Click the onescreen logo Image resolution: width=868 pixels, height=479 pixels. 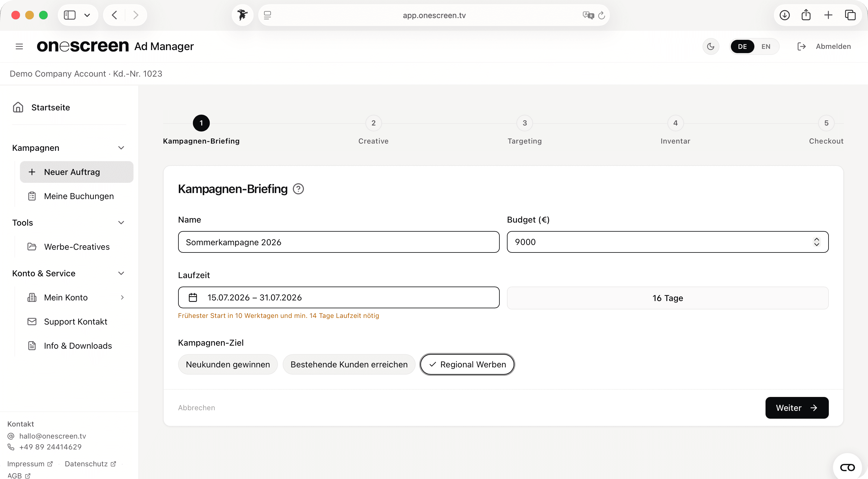click(83, 46)
